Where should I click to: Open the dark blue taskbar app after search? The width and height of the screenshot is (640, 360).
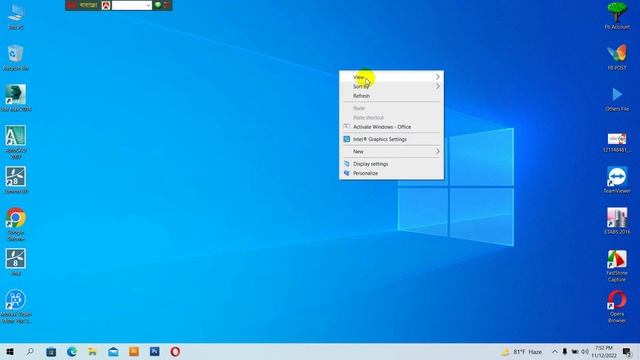pos(51,351)
